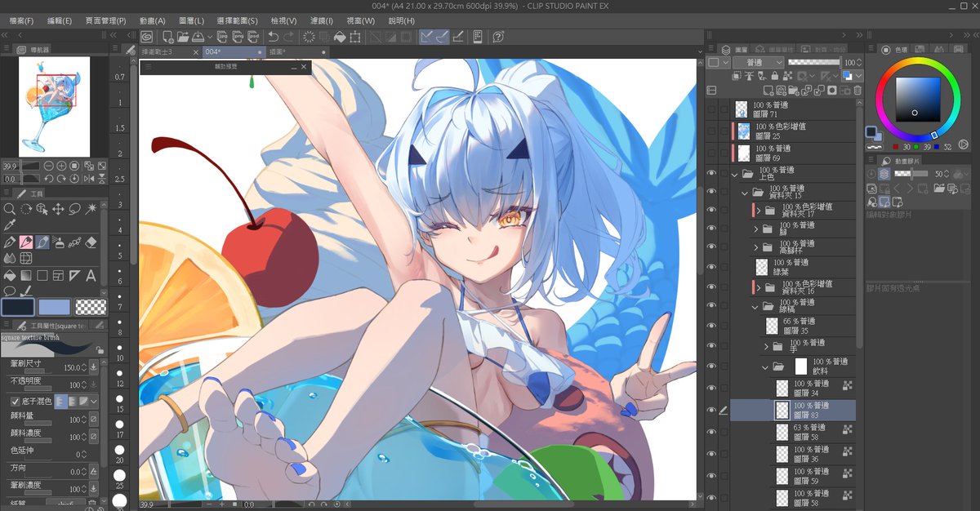This screenshot has width=980, height=511.
Task: Toggle visibility of 資料夾 15
Action: click(711, 192)
